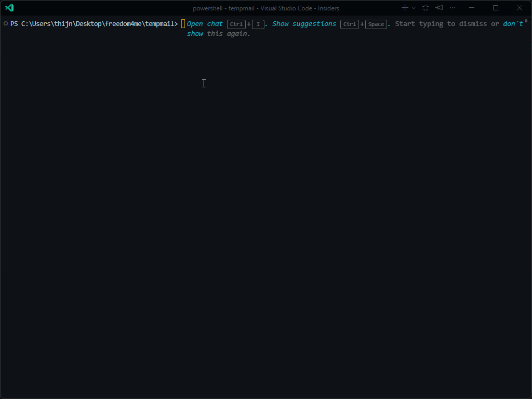
Task: Click the "don't show this again" link
Action: (x=512, y=24)
